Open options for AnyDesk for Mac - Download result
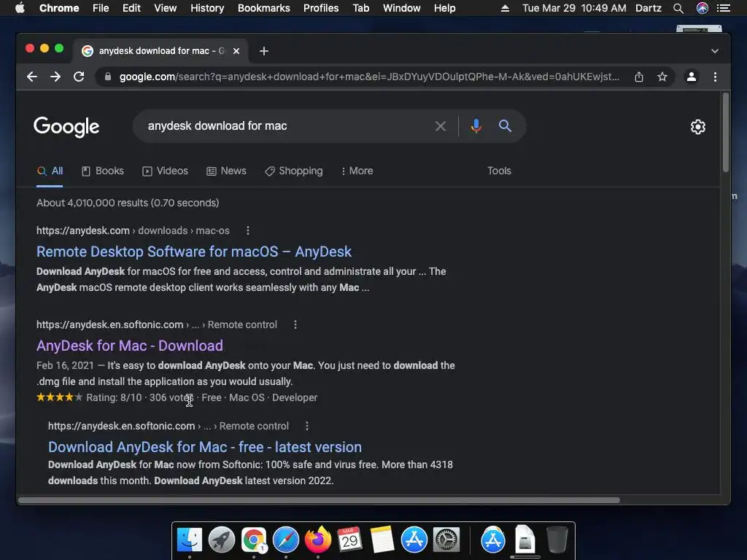747x560 pixels. click(x=295, y=324)
